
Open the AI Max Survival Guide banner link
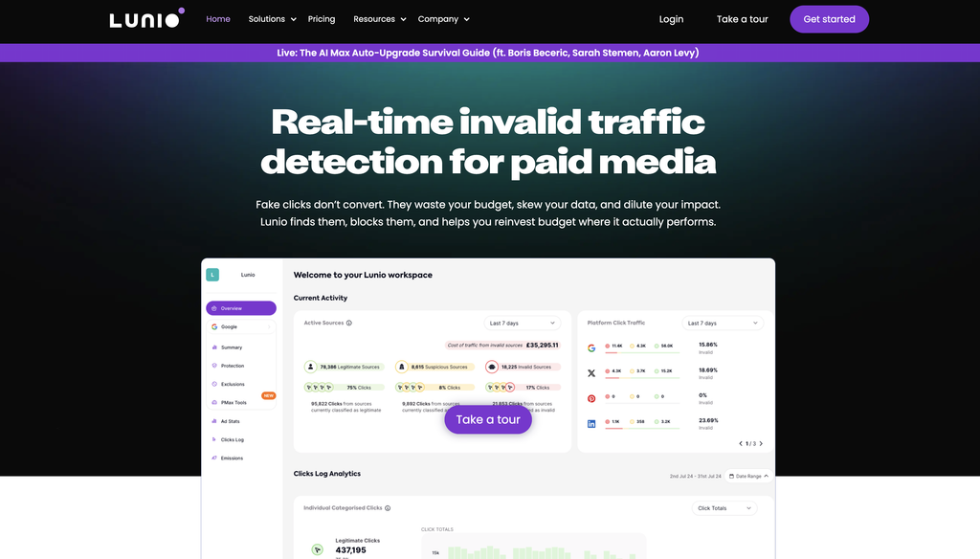[x=488, y=54]
